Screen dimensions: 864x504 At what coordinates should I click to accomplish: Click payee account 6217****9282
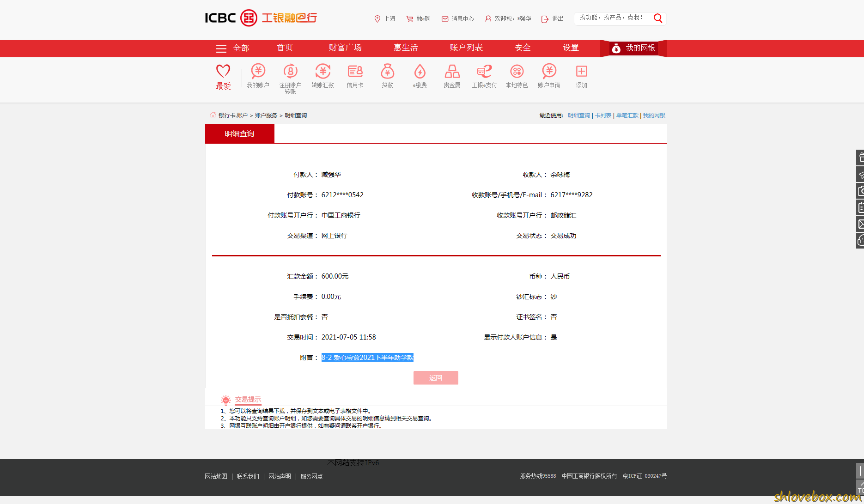pyautogui.click(x=571, y=195)
